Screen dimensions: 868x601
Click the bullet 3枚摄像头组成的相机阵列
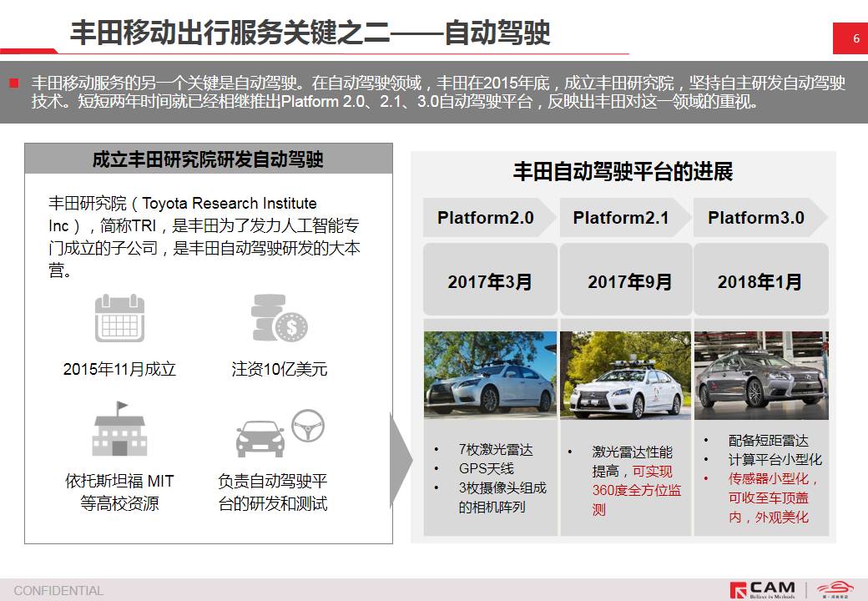(502, 497)
